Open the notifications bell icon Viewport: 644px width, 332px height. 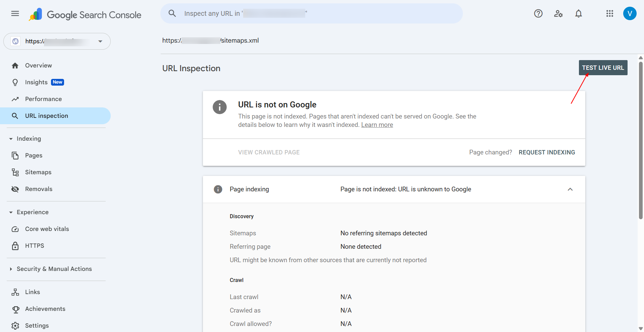(x=579, y=13)
